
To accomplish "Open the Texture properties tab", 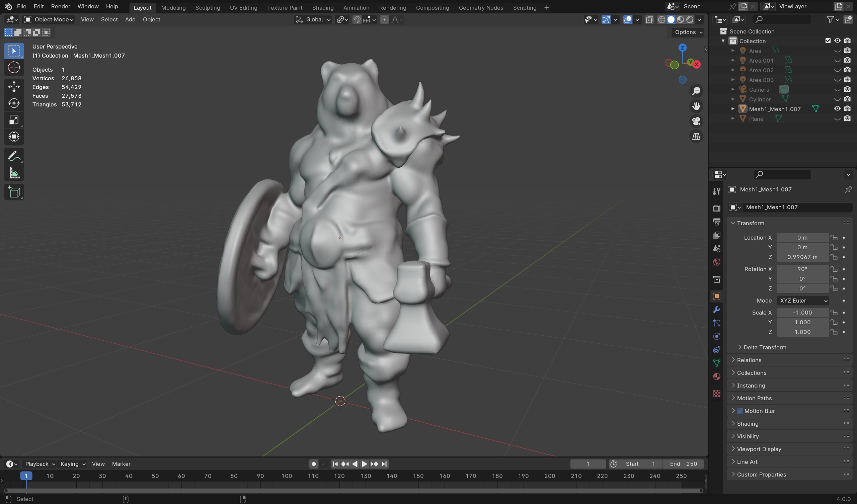I will coord(716,394).
